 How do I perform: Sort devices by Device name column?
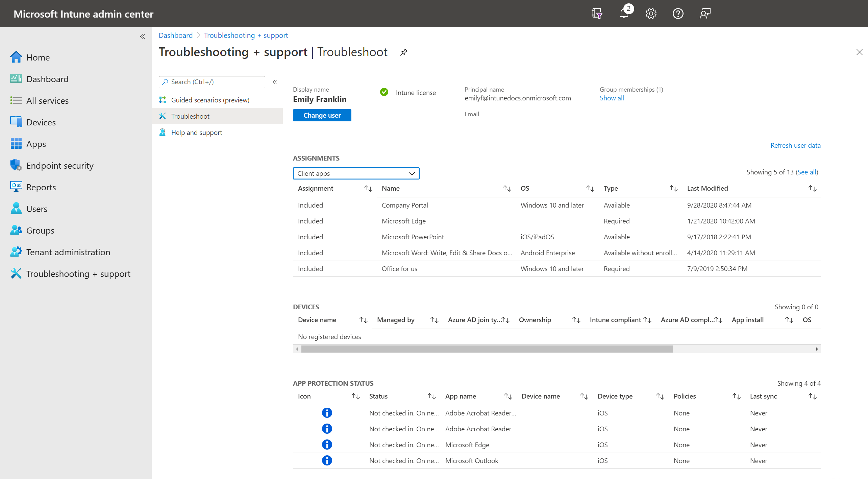(364, 320)
